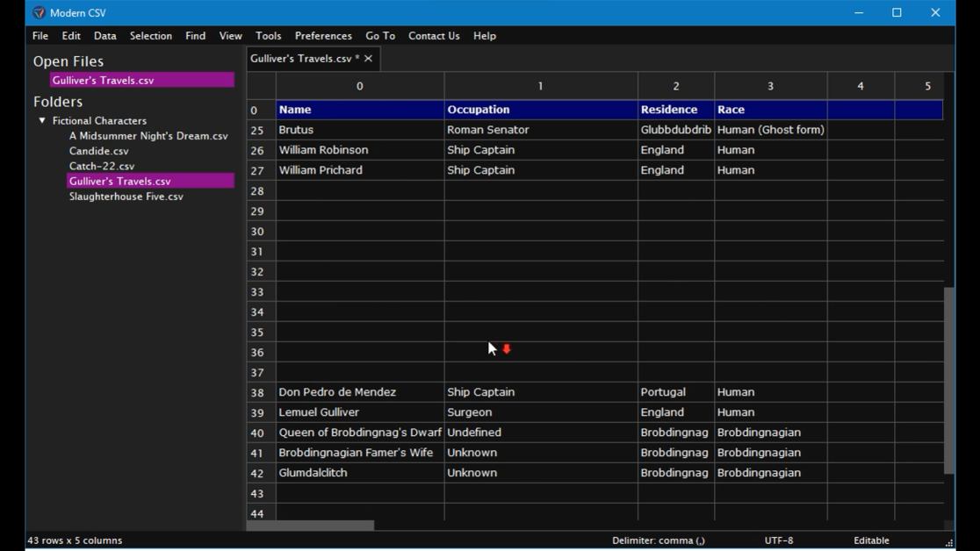The image size is (980, 551).
Task: Close the Gulliver's Travels.csv tab
Action: click(369, 59)
